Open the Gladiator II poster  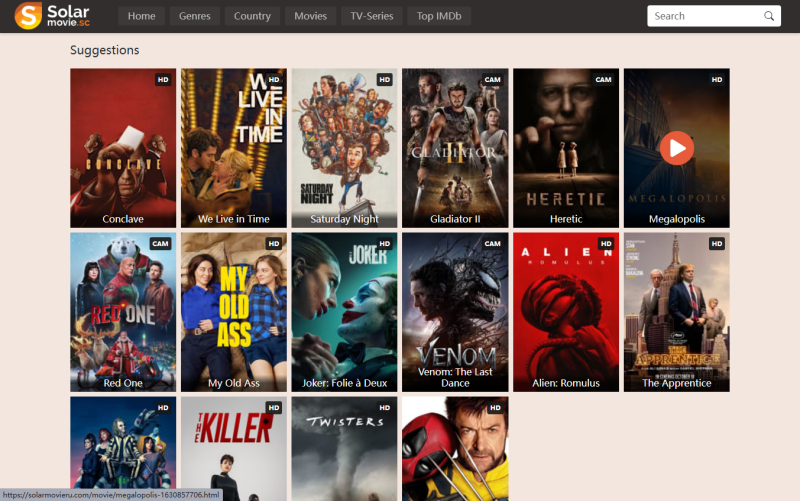point(455,148)
